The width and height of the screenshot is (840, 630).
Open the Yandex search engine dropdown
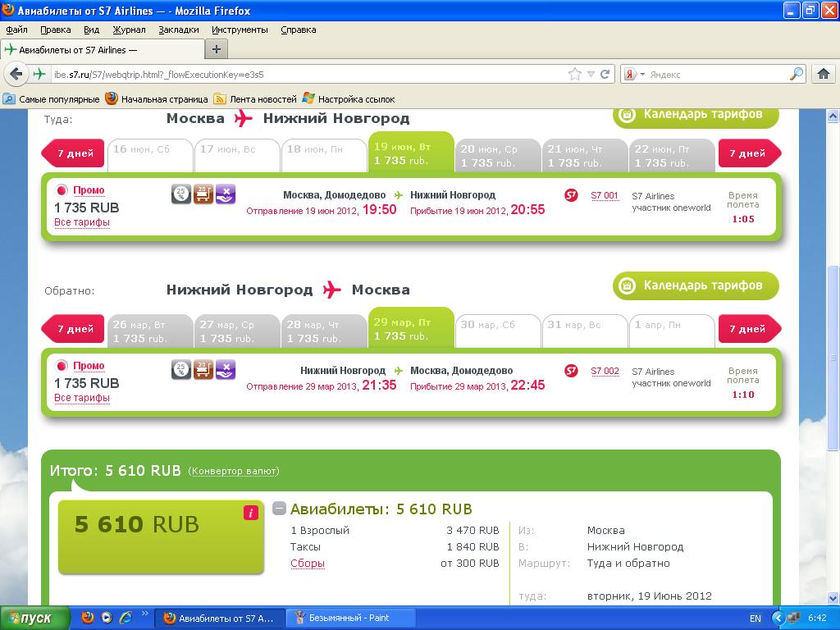pyautogui.click(x=635, y=74)
